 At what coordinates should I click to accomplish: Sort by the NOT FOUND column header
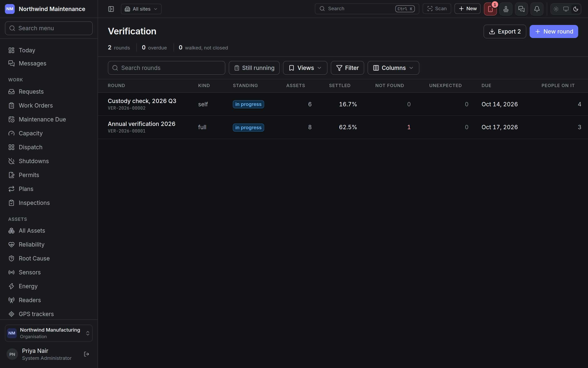(x=390, y=86)
